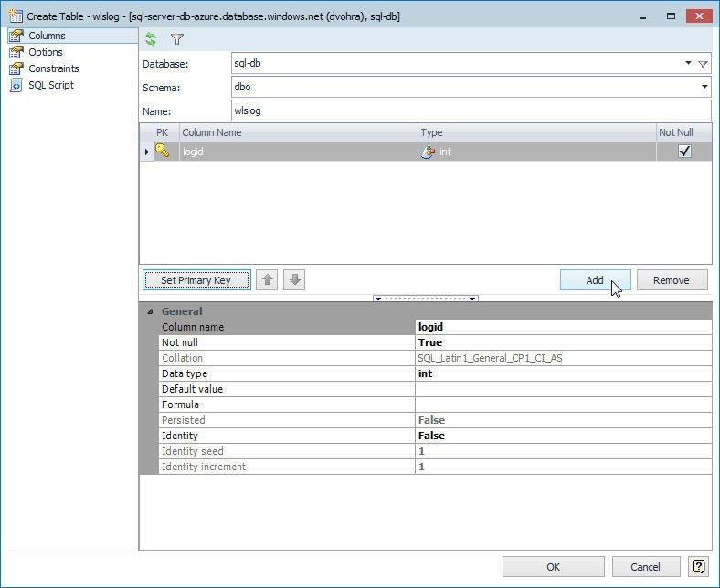Click the Not Null column header
This screenshot has width=720, height=588.
(684, 132)
